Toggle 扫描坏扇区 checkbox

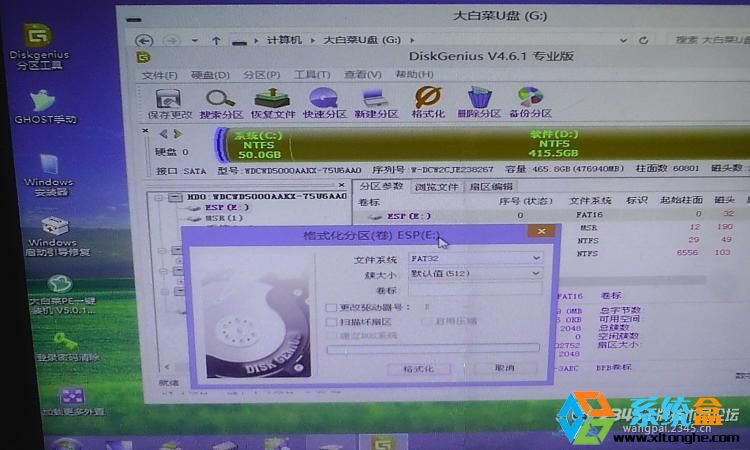[331, 322]
